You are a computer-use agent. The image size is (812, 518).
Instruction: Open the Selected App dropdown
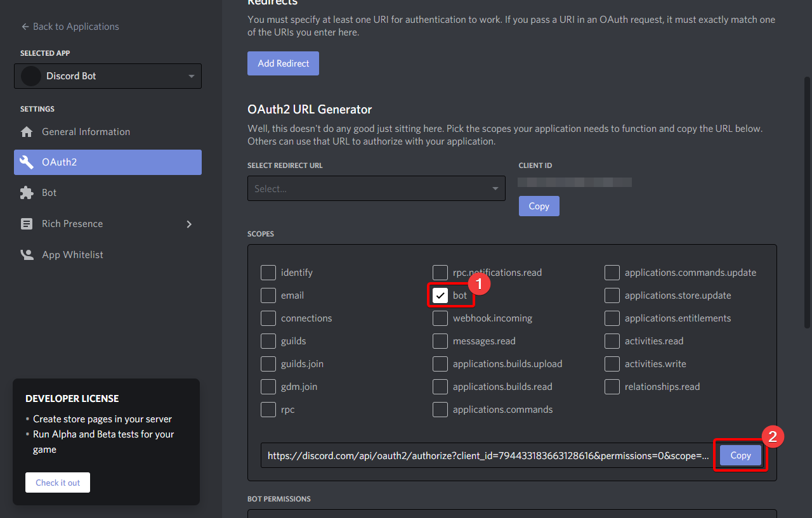pos(108,76)
